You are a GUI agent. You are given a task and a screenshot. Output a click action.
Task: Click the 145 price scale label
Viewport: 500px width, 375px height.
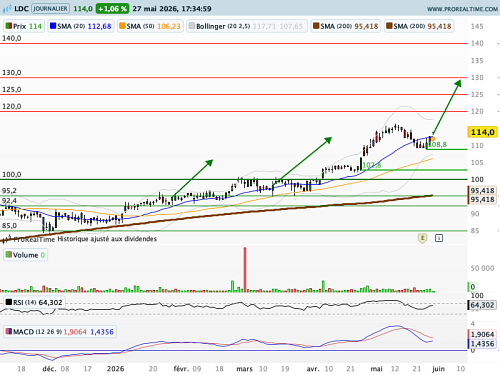click(477, 26)
